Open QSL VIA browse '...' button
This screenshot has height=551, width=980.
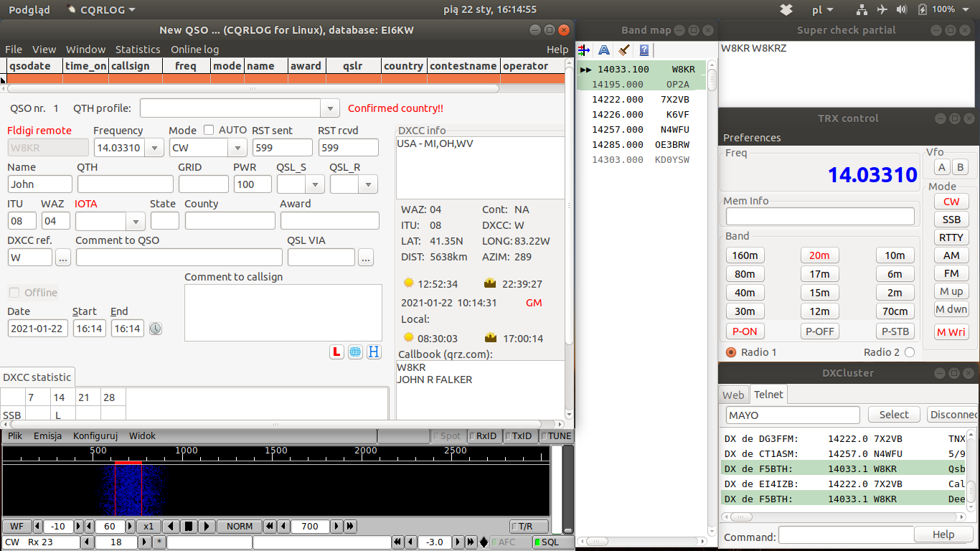(366, 257)
